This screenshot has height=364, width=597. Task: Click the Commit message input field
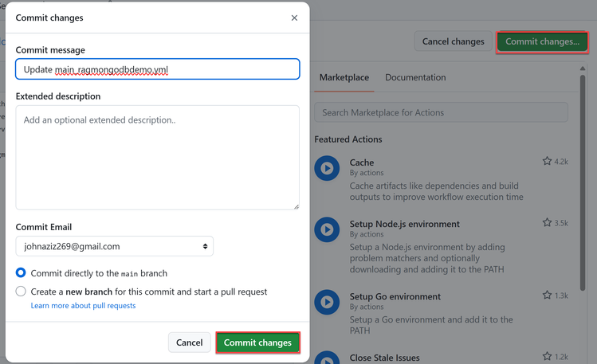pos(158,69)
